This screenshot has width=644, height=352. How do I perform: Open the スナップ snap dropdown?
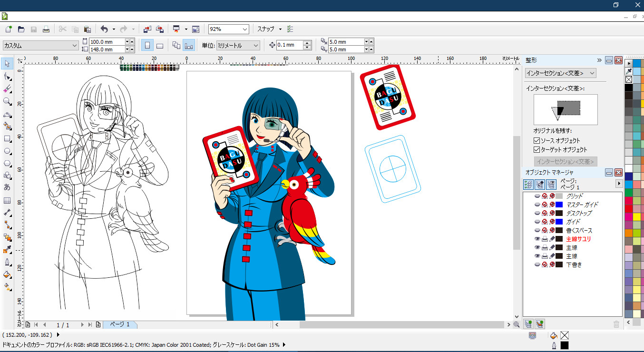pyautogui.click(x=280, y=29)
